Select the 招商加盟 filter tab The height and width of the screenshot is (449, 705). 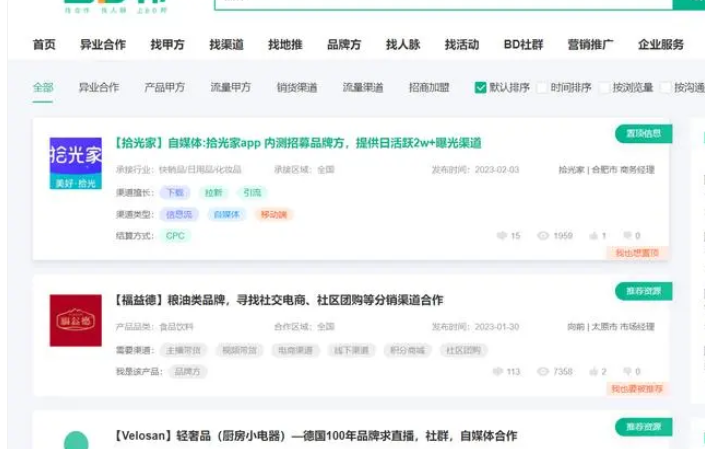coord(429,87)
